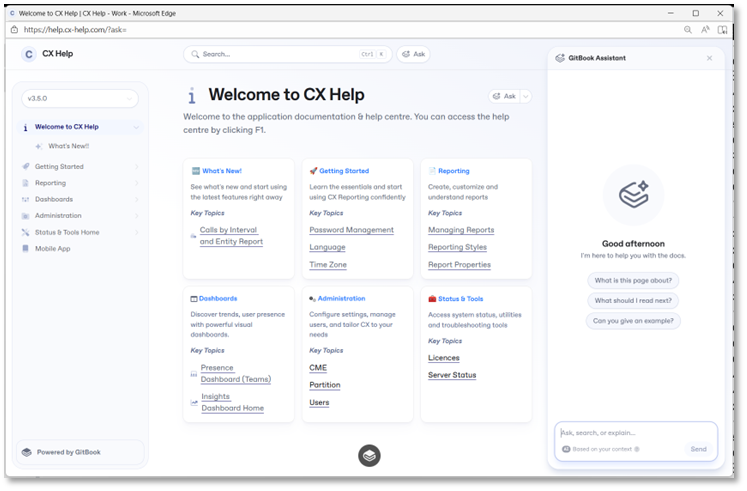Open Reporting in the sidebar

(x=50, y=183)
